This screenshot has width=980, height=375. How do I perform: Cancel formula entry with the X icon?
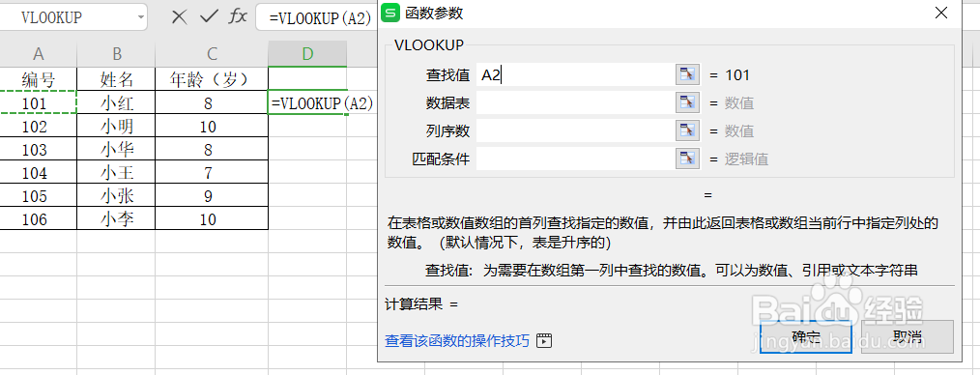pos(180,17)
